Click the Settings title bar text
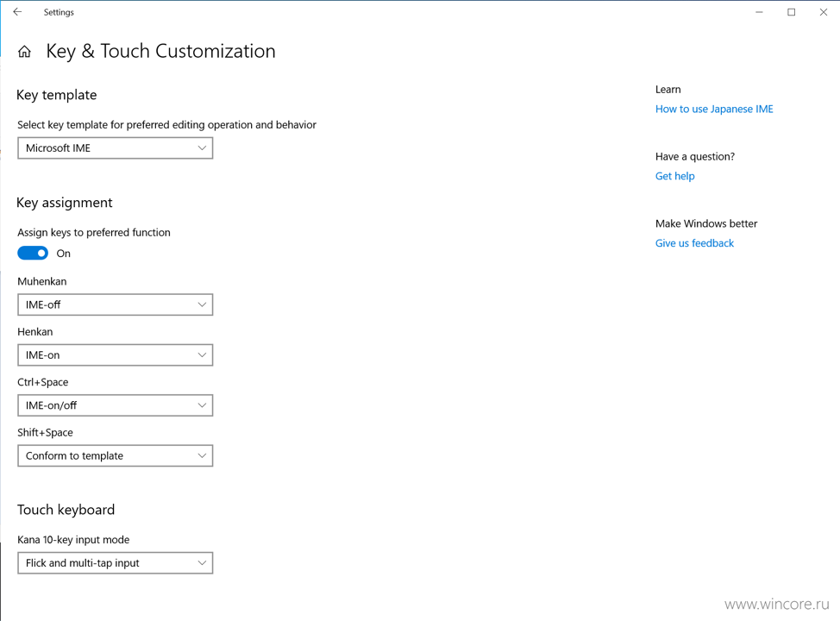 (59, 12)
